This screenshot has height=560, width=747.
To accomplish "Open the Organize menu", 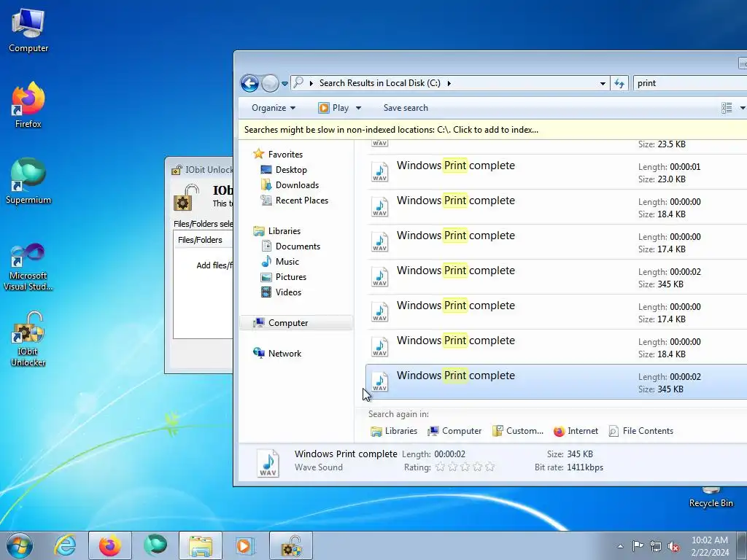I will click(274, 108).
